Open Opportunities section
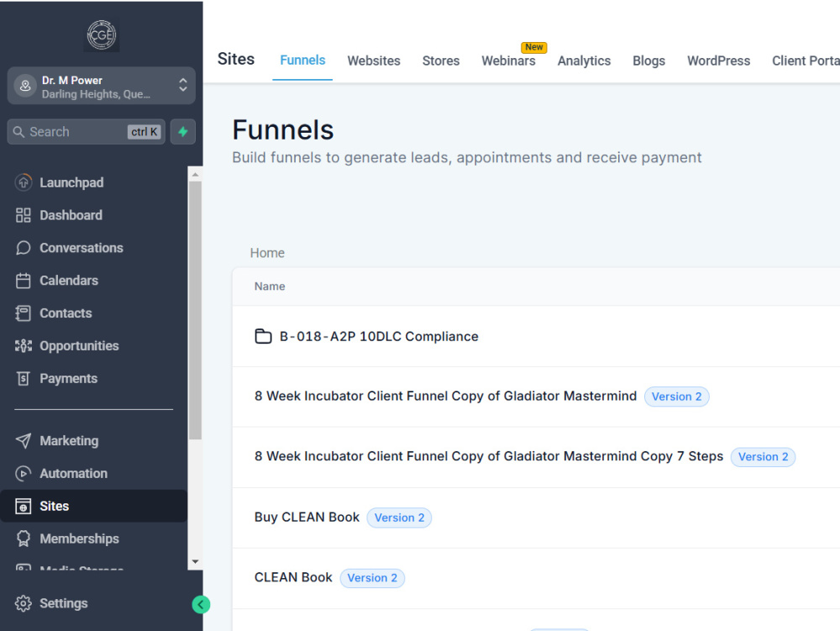 tap(79, 346)
